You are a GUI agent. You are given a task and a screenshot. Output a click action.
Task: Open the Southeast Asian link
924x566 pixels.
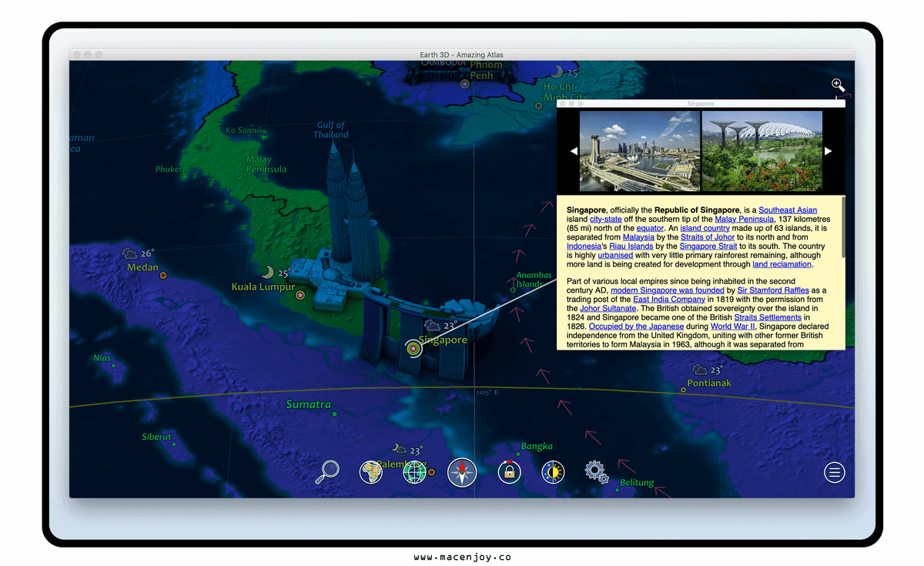788,209
